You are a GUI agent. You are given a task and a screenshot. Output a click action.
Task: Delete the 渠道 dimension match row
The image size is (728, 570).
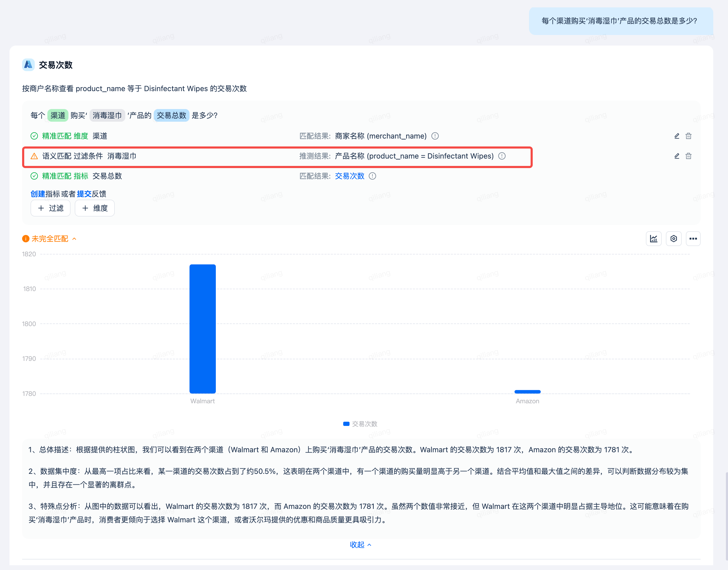pyautogui.click(x=688, y=136)
